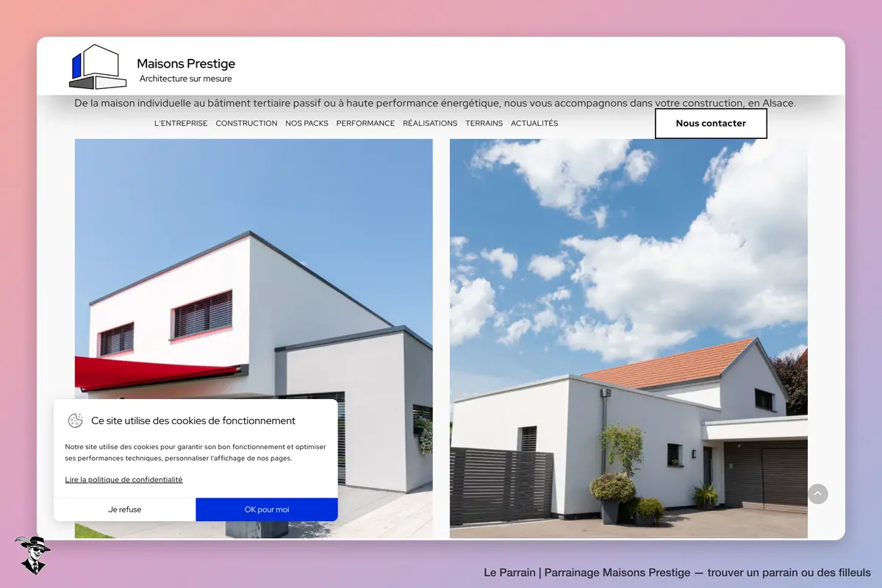Click the scroll-to-top arrow button
This screenshot has height=588, width=882.
[x=818, y=494]
